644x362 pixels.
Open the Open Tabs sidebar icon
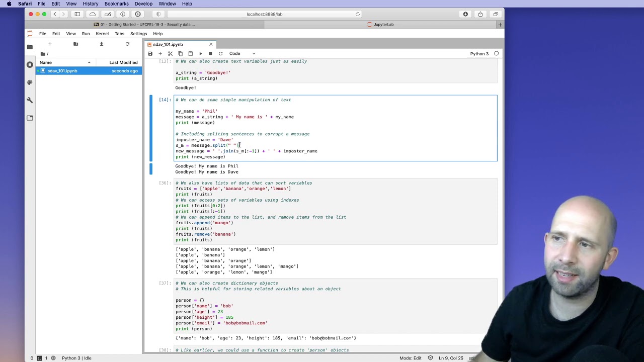[30, 118]
